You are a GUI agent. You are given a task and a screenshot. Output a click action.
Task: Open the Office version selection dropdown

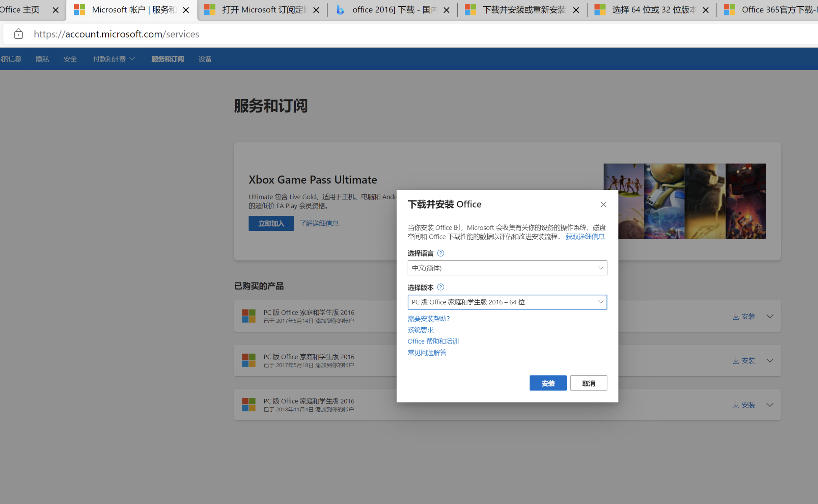(507, 302)
